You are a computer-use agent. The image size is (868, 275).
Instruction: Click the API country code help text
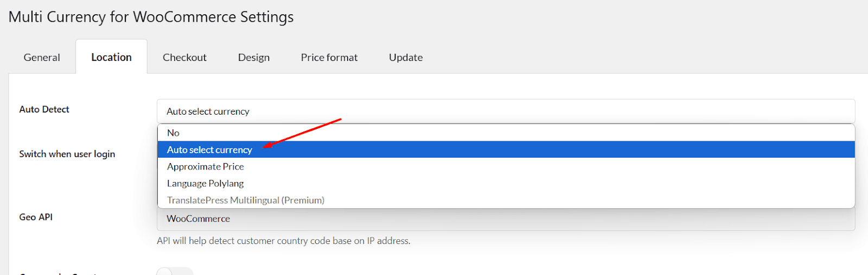pos(283,241)
